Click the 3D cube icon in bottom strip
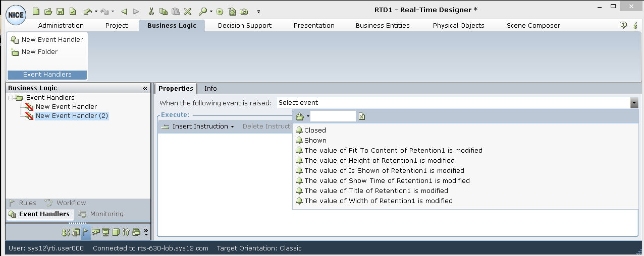Viewport: 644px width, 256px height. point(116,232)
